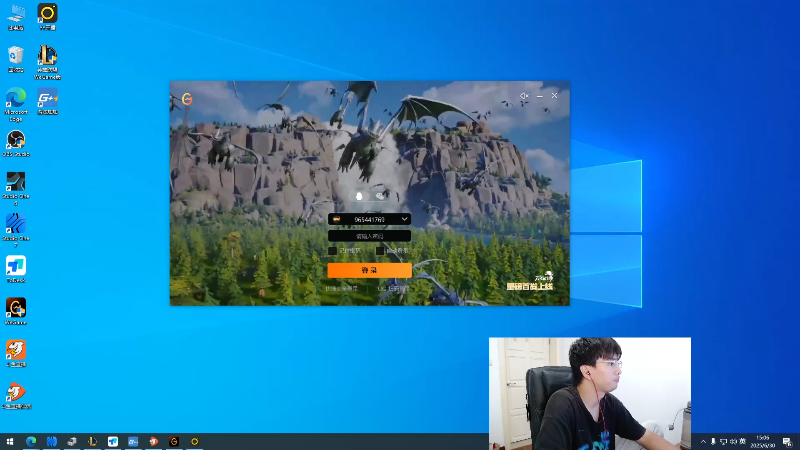Open yellow ring app in taskbar

[x=194, y=441]
